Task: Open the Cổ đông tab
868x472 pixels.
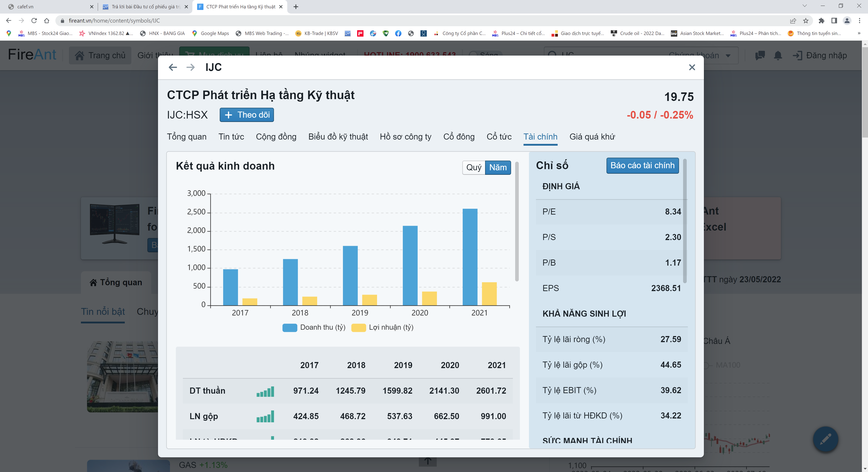Action: [459, 137]
